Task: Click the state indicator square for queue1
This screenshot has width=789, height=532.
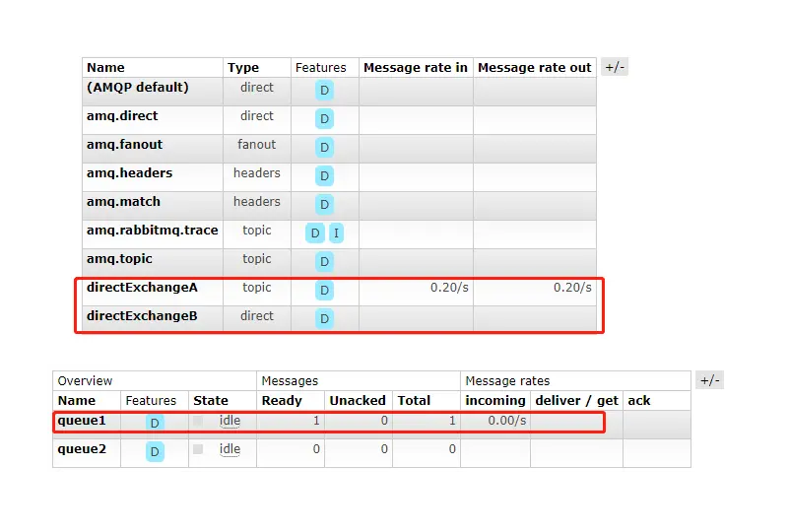Action: [x=198, y=421]
